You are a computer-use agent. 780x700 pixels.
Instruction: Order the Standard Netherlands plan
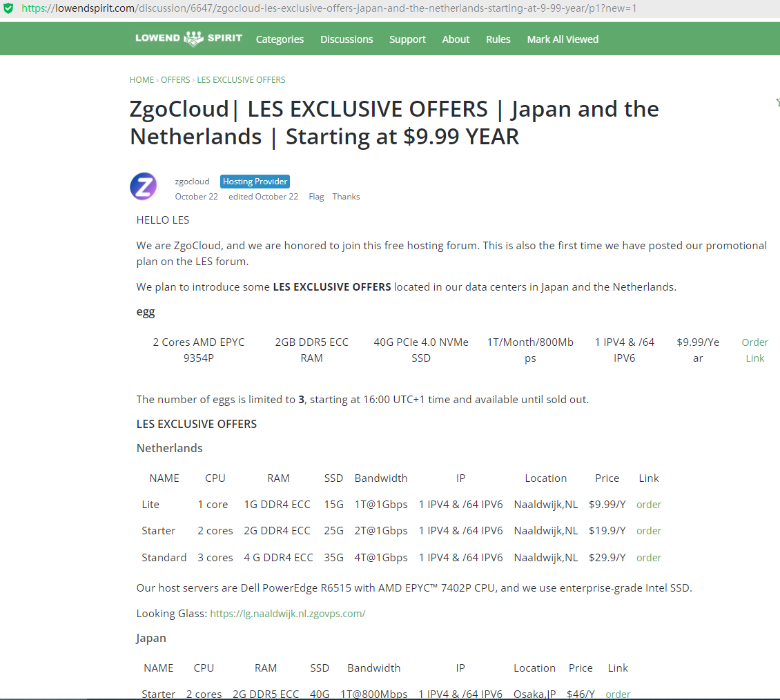[649, 558]
